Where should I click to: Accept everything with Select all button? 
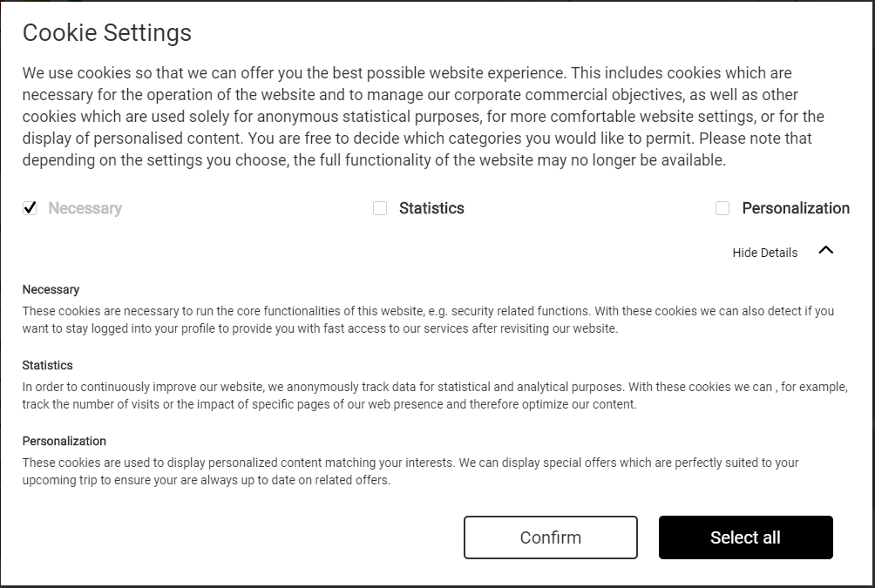coord(745,537)
